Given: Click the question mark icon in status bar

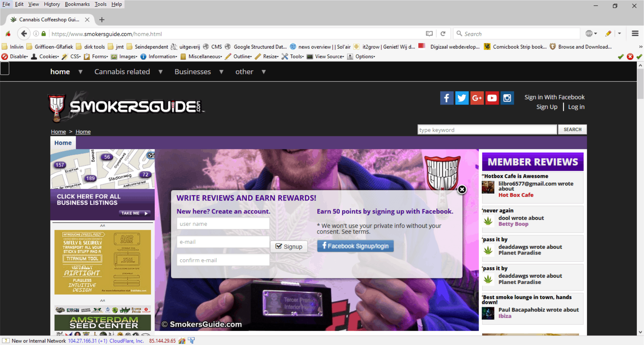Looking at the screenshot, I should click(x=5, y=341).
